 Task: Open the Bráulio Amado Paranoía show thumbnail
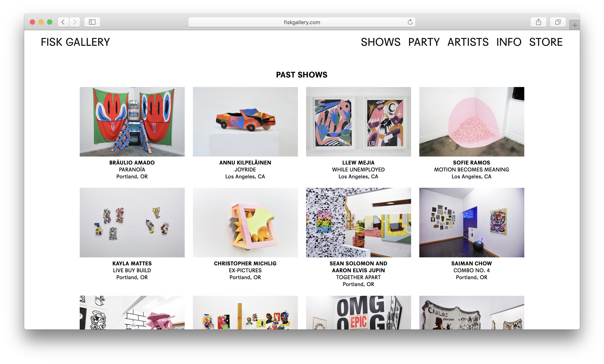pyautogui.click(x=132, y=122)
